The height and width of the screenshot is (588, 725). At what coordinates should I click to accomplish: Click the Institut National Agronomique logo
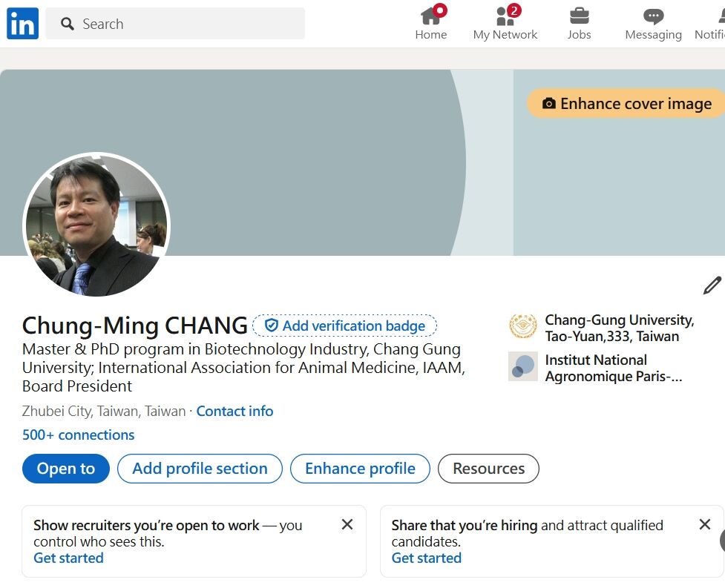(x=523, y=366)
